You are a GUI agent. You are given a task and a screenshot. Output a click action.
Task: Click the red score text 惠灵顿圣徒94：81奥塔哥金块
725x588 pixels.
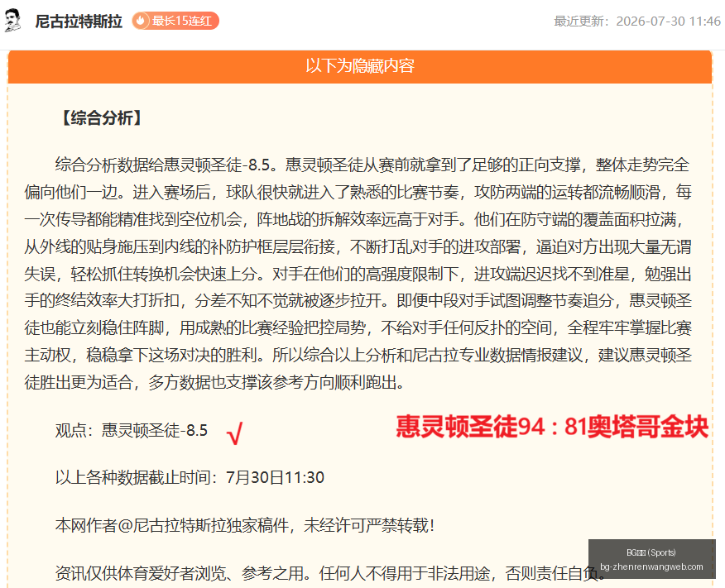point(552,427)
